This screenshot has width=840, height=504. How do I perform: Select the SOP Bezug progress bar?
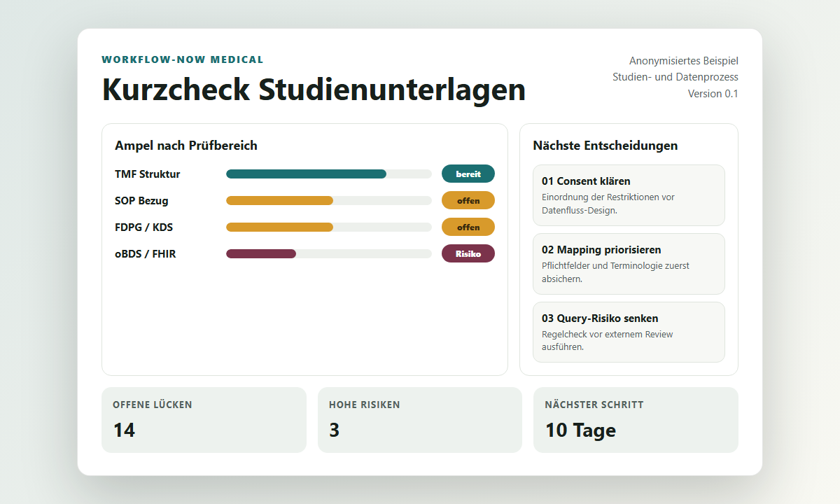tap(329, 201)
